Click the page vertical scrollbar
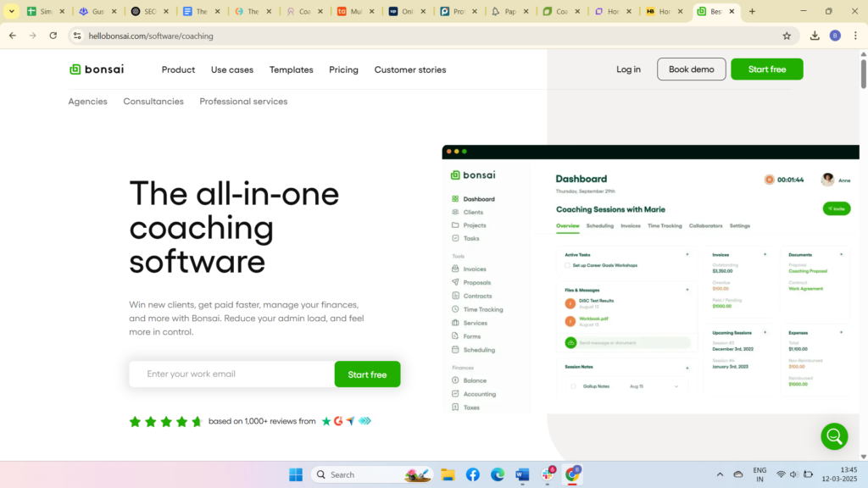Viewport: 868px width, 488px height. (863, 254)
